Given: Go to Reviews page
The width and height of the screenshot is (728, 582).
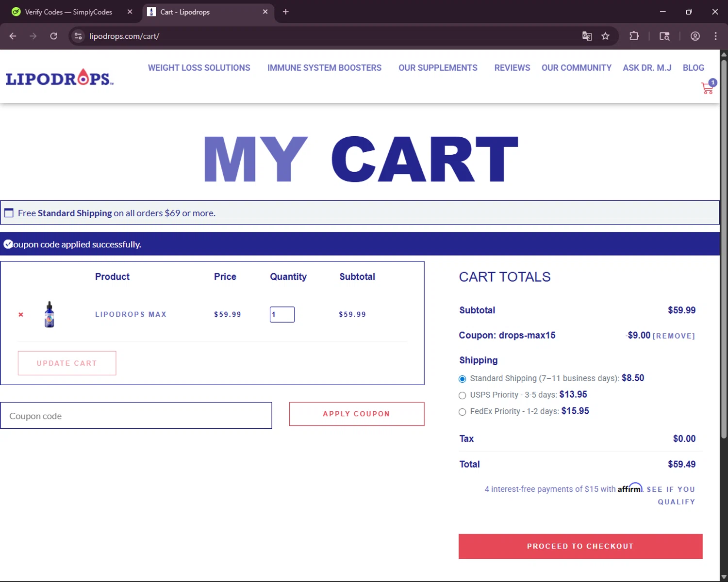Looking at the screenshot, I should point(512,68).
